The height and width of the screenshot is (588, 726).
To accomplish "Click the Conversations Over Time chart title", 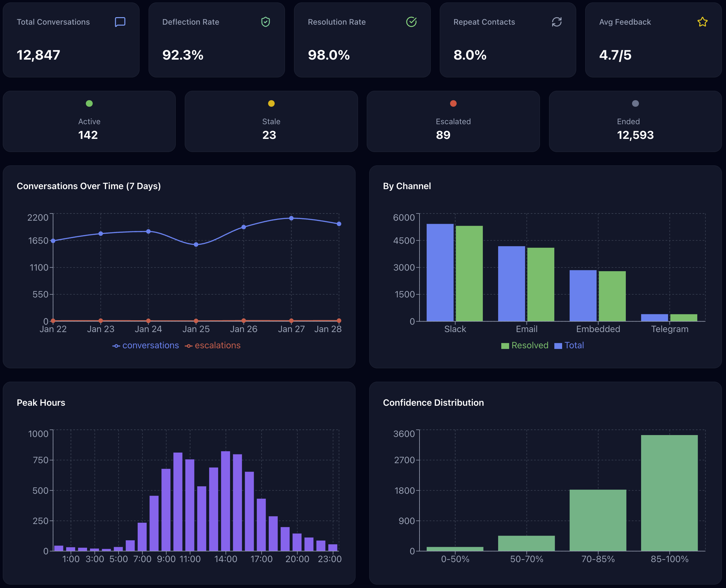I will point(89,186).
